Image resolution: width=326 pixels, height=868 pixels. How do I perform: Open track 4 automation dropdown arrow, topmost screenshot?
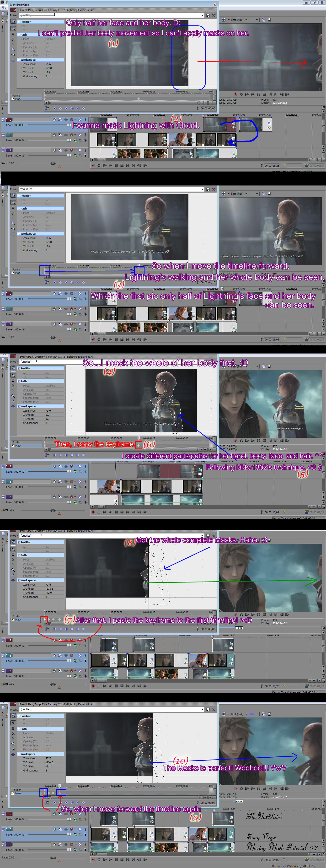[75, 150]
